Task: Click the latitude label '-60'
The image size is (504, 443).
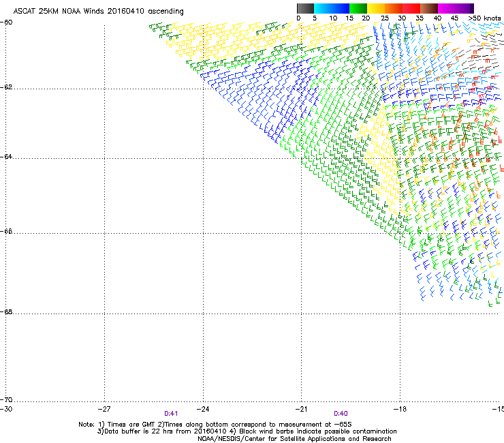Action: click(x=6, y=22)
